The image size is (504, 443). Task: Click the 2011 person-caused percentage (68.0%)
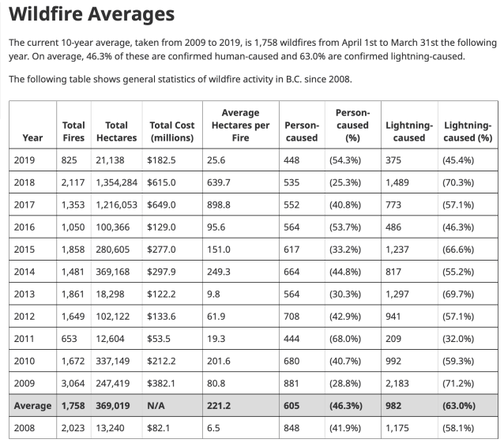pos(344,337)
